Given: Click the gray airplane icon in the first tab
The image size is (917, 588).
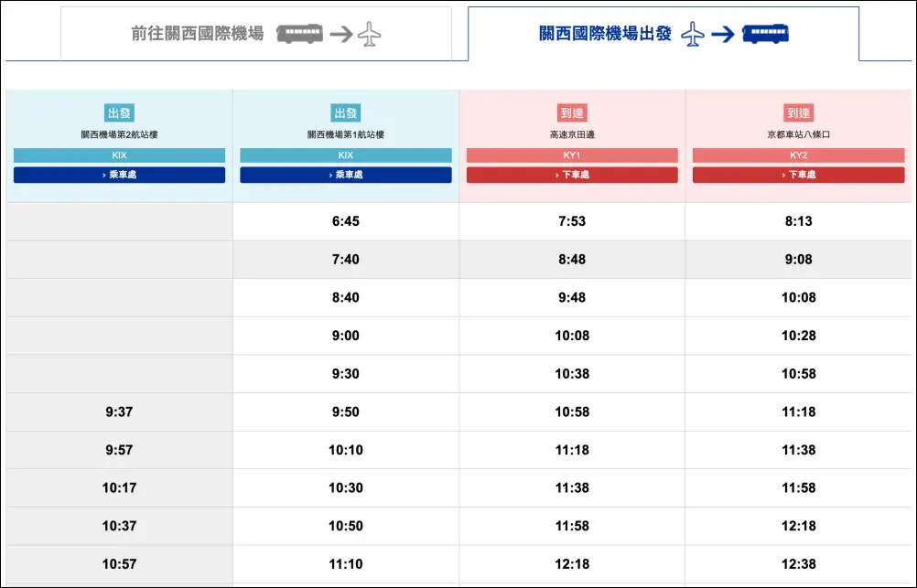Looking at the screenshot, I should [x=370, y=35].
